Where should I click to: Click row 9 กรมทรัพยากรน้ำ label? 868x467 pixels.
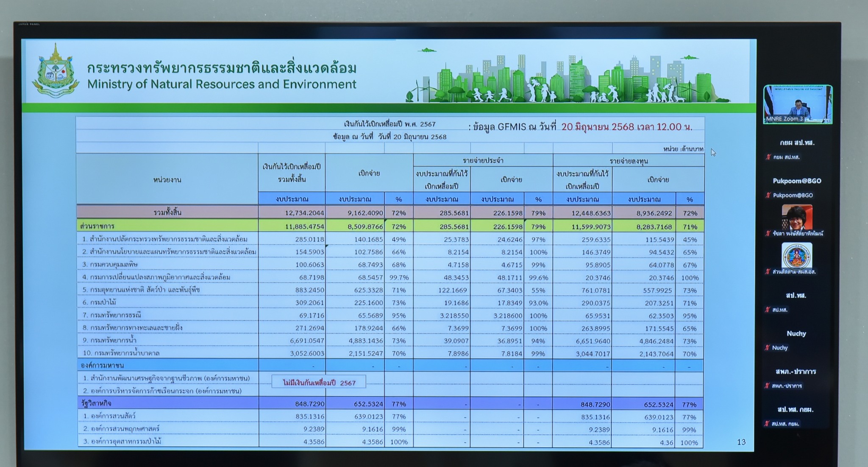tap(109, 340)
